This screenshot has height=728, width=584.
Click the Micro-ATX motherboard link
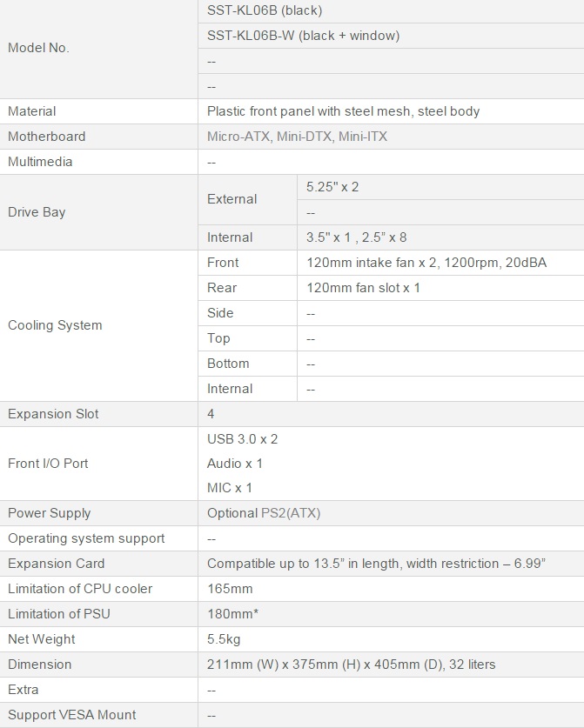click(238, 137)
